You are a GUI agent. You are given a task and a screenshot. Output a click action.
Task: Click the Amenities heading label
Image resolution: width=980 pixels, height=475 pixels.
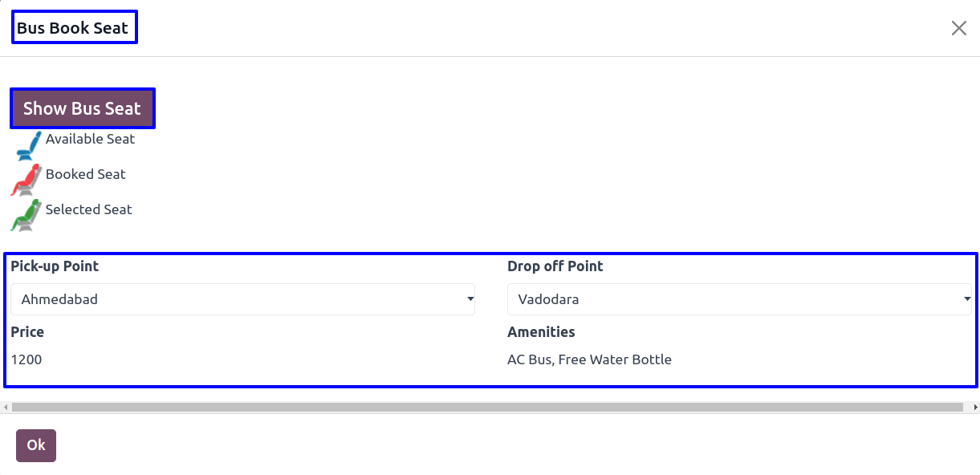[541, 332]
